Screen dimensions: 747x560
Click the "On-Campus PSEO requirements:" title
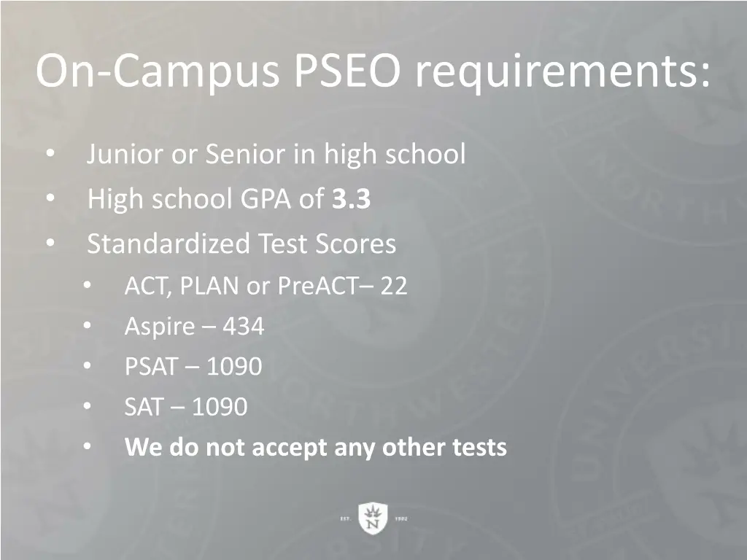pyautogui.click(x=373, y=71)
